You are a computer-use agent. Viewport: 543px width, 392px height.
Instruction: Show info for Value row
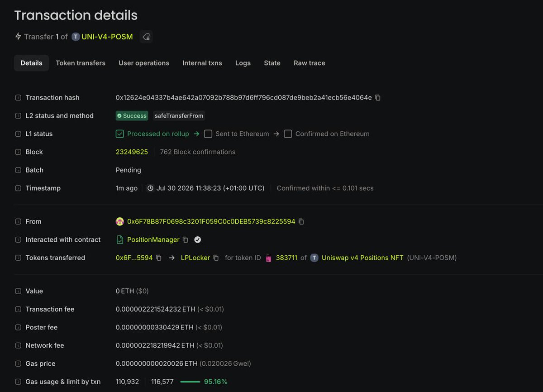pos(18,292)
